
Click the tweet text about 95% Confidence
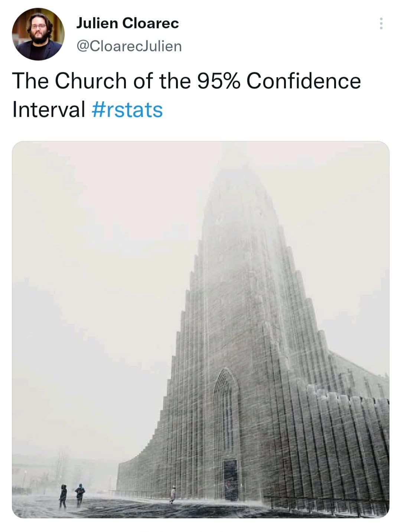pyautogui.click(x=186, y=81)
